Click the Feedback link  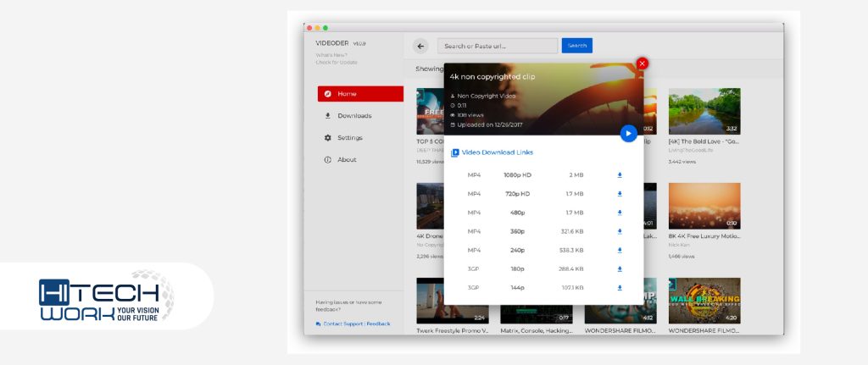click(x=378, y=324)
